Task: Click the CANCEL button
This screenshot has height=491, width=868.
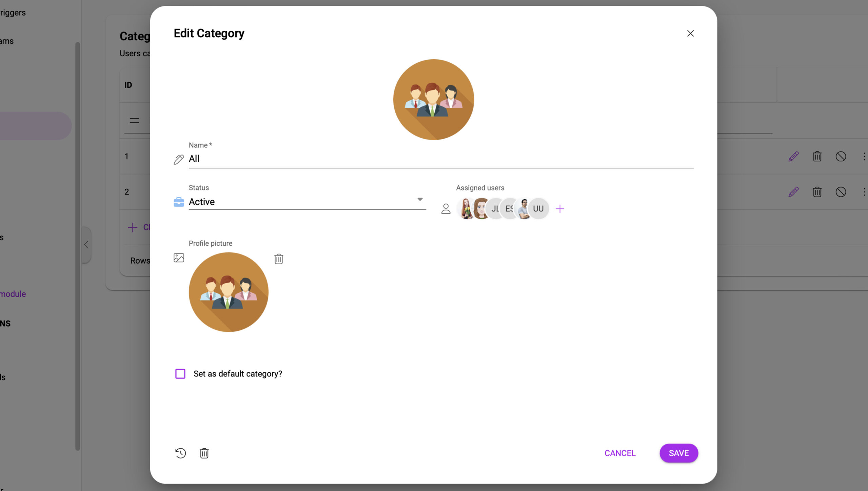Action: [620, 453]
